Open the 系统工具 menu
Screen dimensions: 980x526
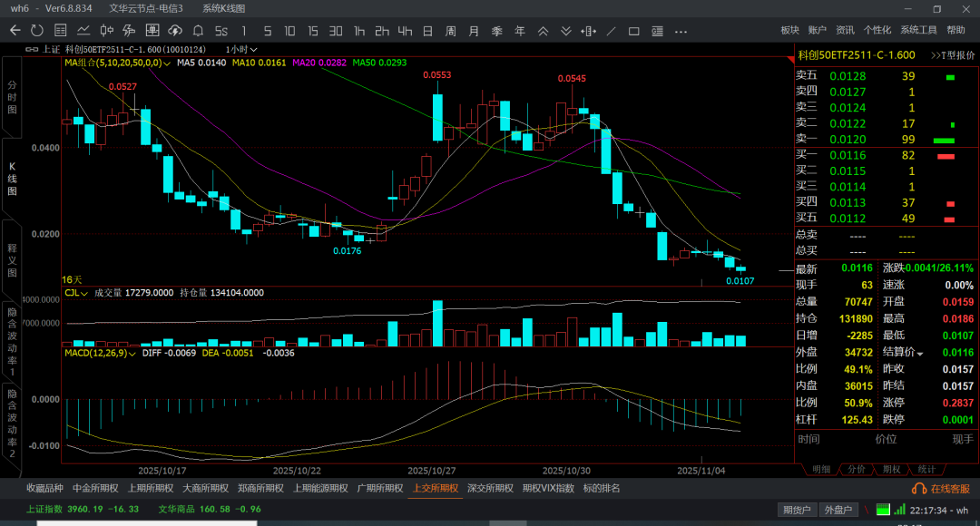pyautogui.click(x=918, y=31)
